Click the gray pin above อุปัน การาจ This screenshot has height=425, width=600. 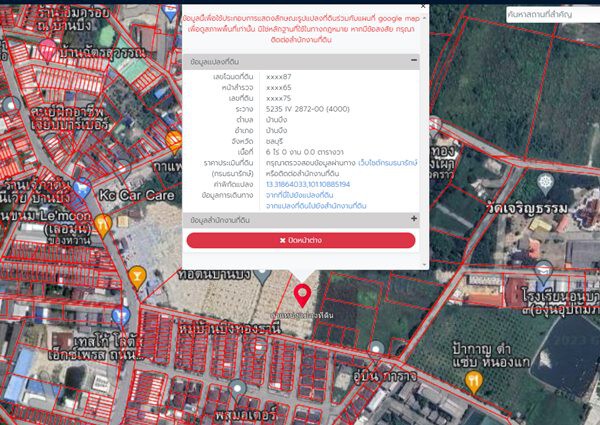pos(376,352)
